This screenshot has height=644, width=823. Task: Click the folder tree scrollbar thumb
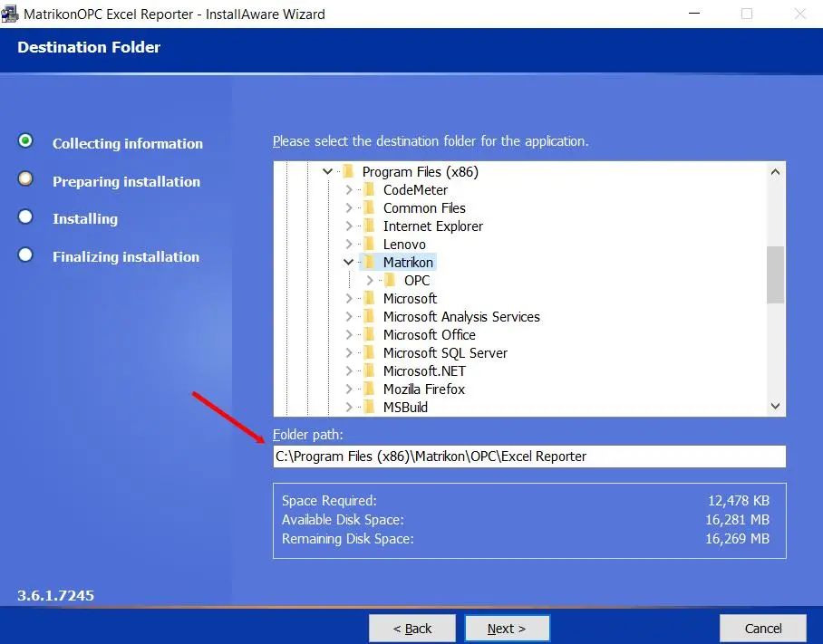pos(775,274)
